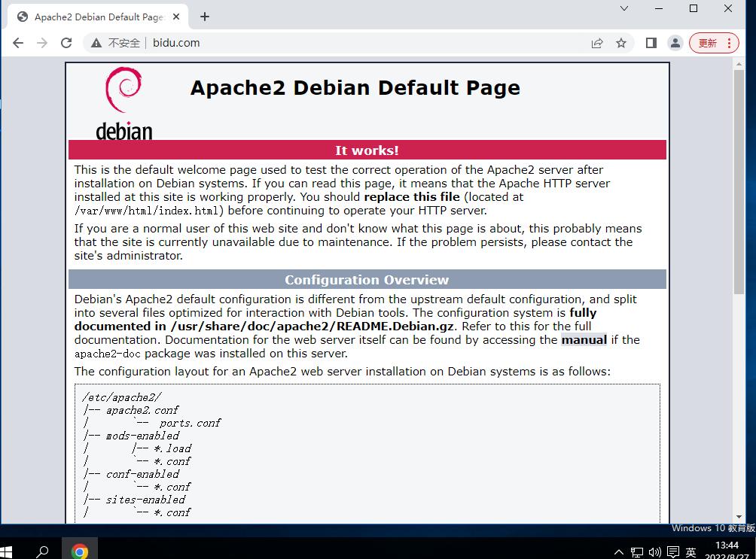This screenshot has width=756, height=559.
Task: Open the browser side panel
Action: point(651,43)
